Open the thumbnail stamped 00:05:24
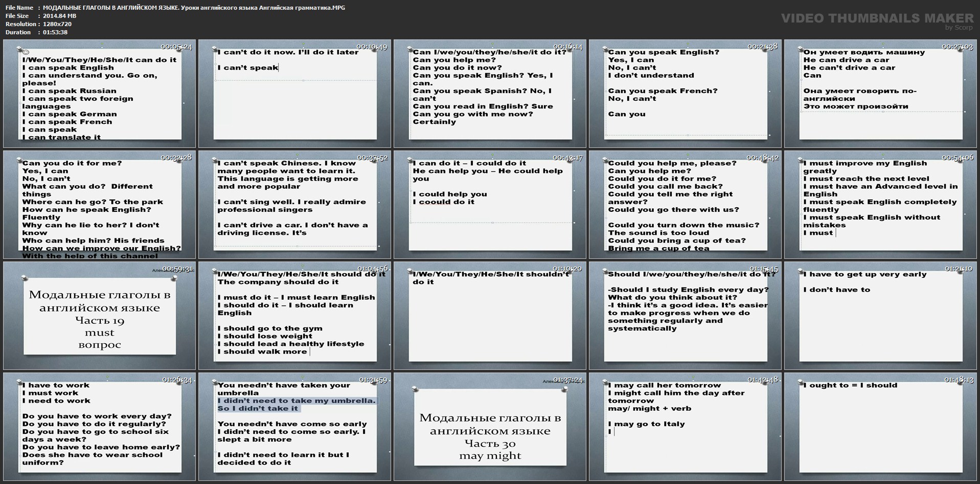Viewport: 980px width, 484px height. click(x=100, y=94)
